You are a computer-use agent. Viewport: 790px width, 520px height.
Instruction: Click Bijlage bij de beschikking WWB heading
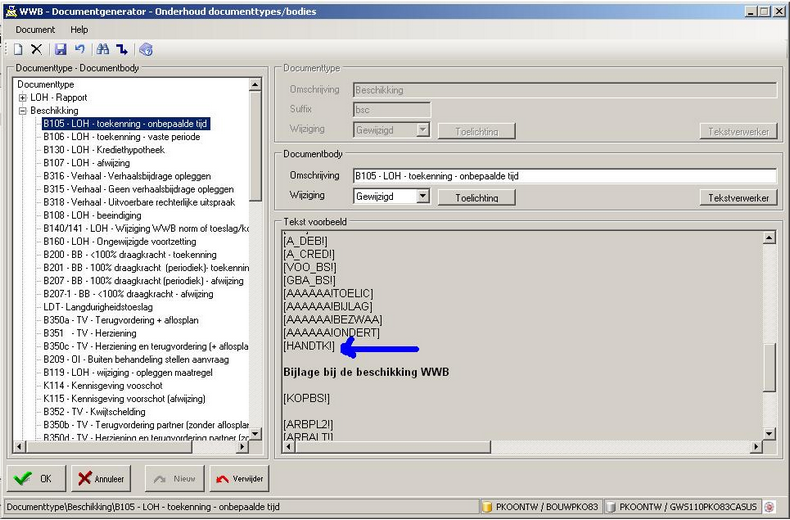click(366, 372)
